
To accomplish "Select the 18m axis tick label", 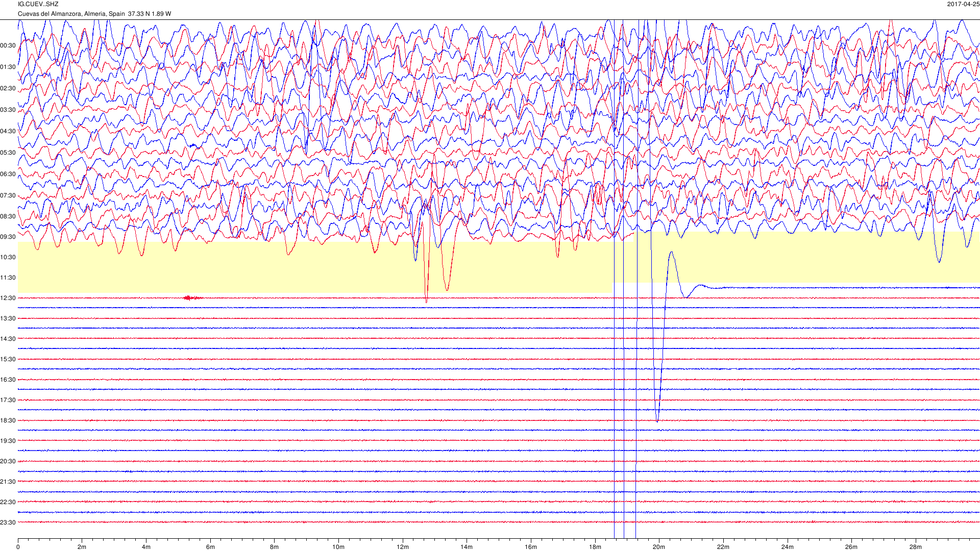I will [595, 547].
